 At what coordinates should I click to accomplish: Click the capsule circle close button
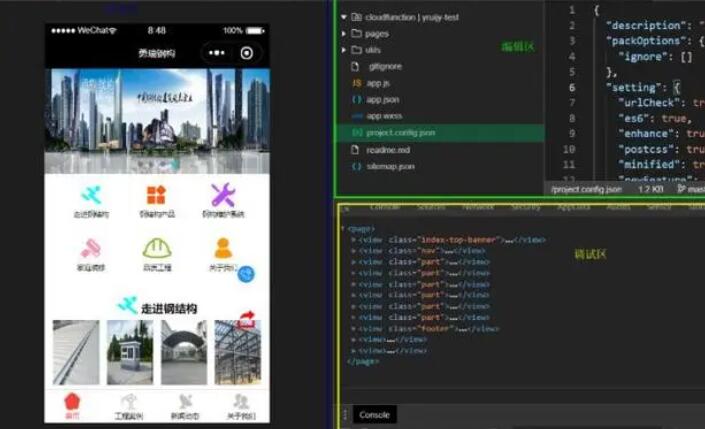point(246,53)
